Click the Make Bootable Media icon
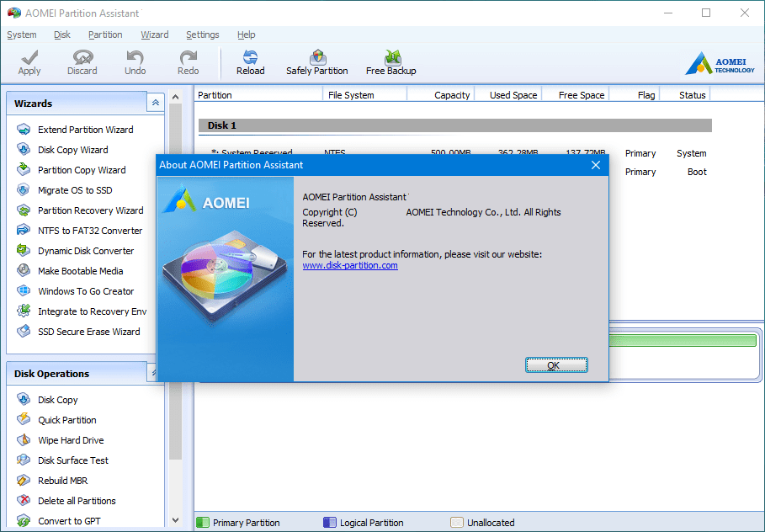The width and height of the screenshot is (765, 532). (x=24, y=270)
